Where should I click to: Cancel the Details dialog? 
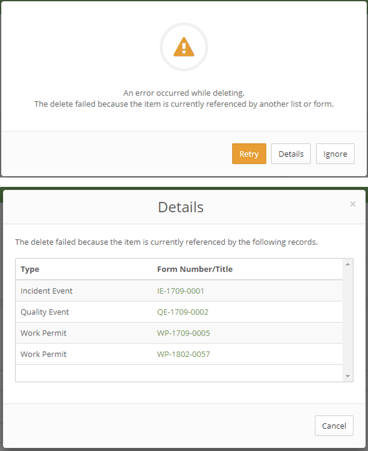point(334,426)
